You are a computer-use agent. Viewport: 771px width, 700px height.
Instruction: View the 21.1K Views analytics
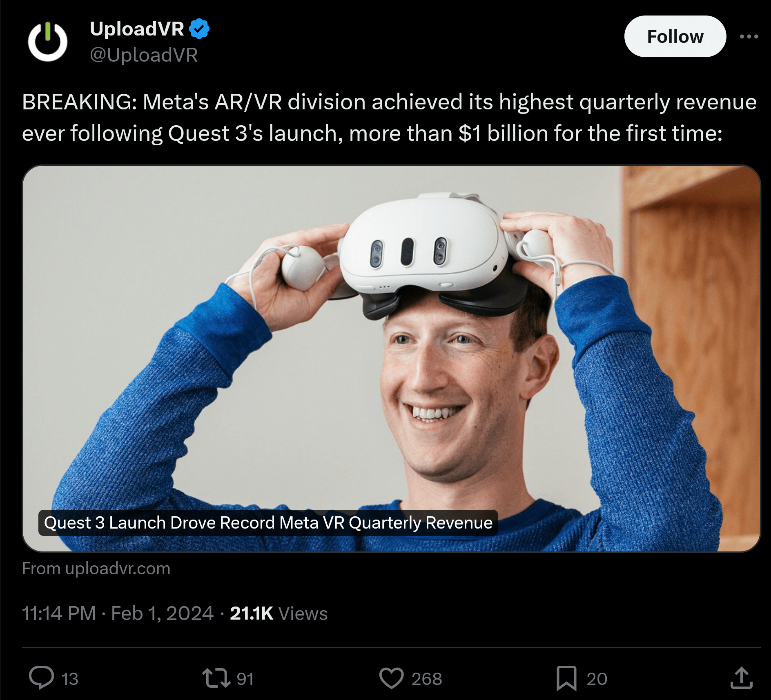tap(279, 613)
